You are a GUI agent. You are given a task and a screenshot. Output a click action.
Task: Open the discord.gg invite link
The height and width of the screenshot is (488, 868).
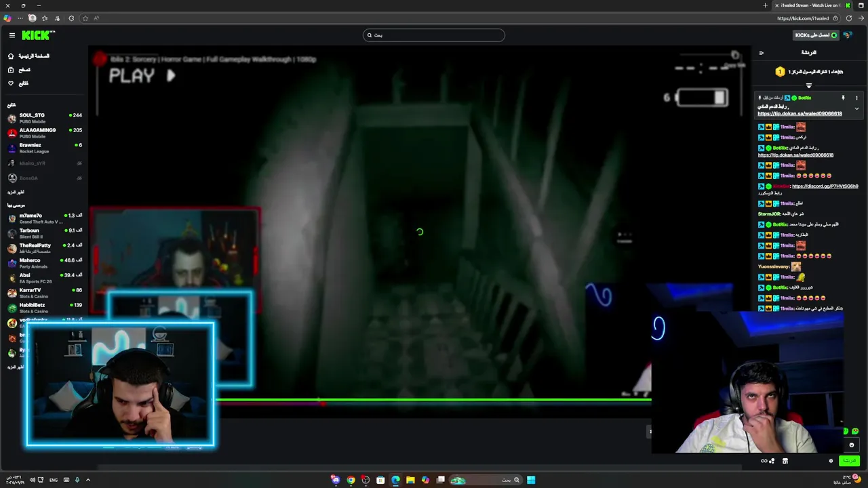coord(825,186)
